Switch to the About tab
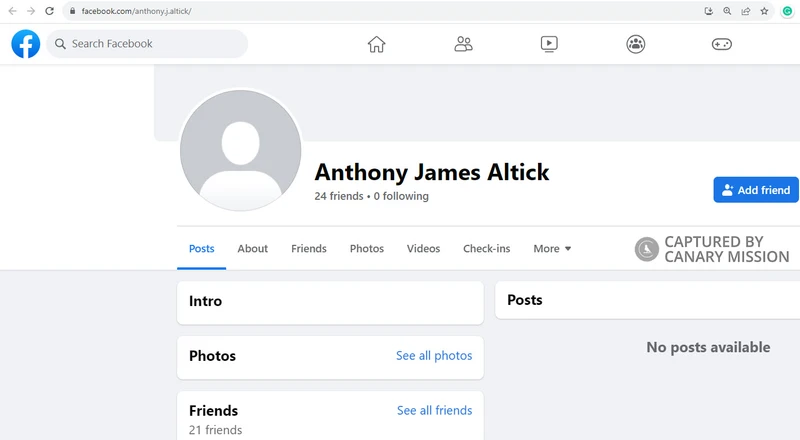Viewport: 800px width, 440px height. (x=253, y=249)
